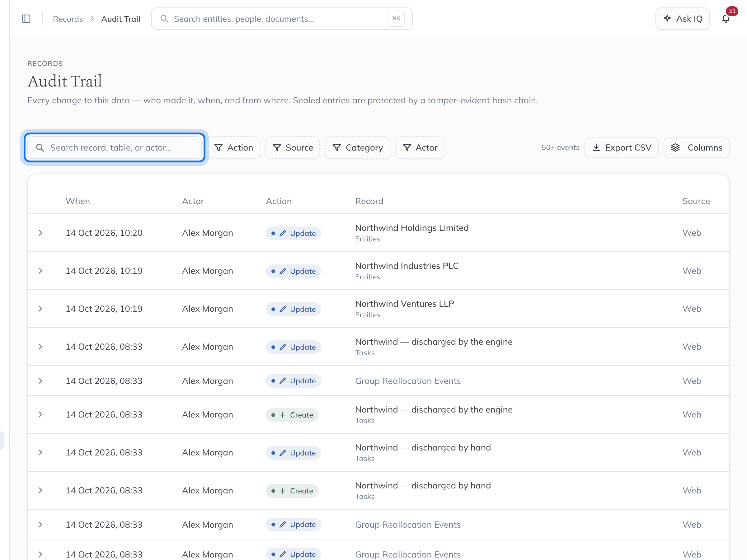Open the Columns chooser

click(x=696, y=147)
